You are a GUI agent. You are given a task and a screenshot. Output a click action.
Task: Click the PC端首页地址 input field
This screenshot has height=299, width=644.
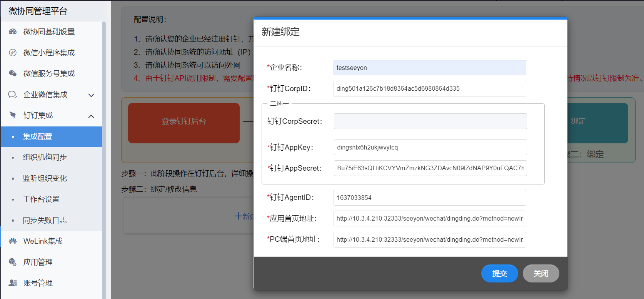(x=430, y=239)
